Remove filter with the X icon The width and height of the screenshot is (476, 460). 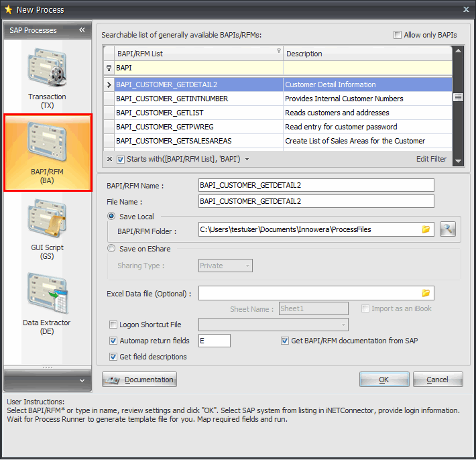[110, 159]
